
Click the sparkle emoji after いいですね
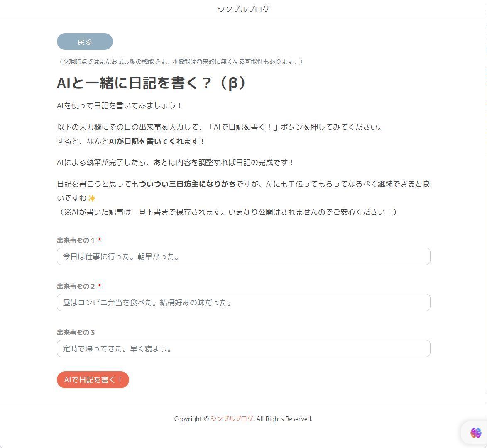(x=92, y=198)
